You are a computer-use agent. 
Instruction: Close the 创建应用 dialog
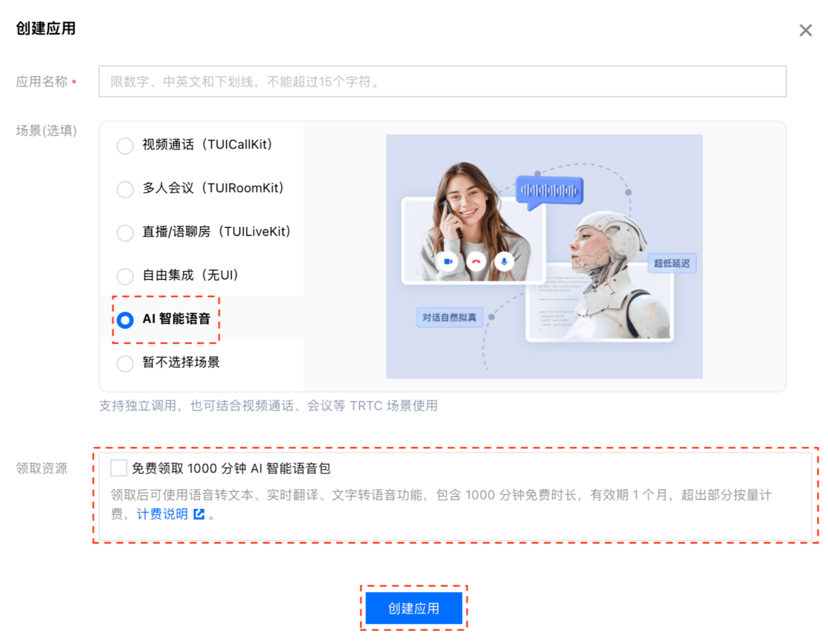pyautogui.click(x=805, y=30)
